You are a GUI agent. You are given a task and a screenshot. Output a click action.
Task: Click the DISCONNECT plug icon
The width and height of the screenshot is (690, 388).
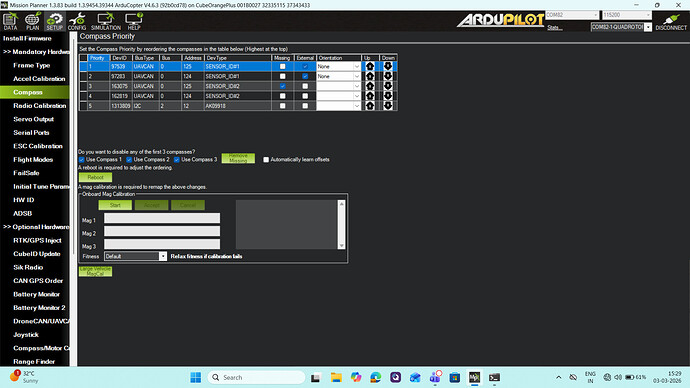(671, 22)
